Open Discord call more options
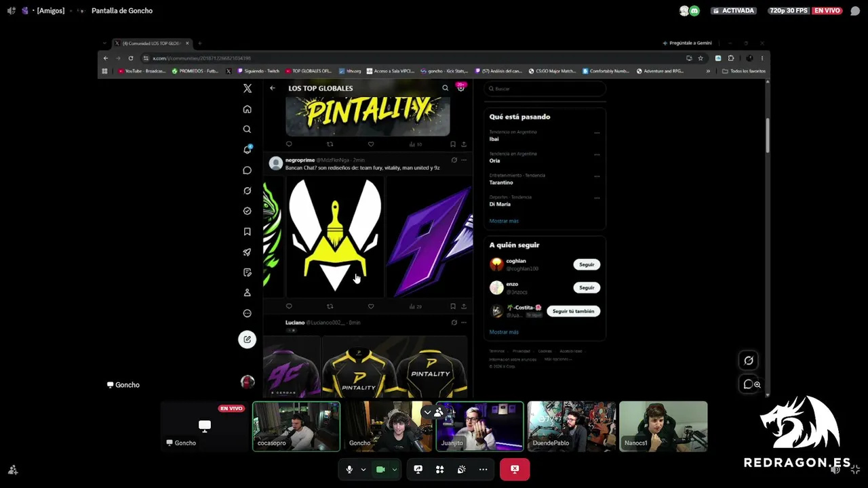The image size is (868, 488). [483, 469]
